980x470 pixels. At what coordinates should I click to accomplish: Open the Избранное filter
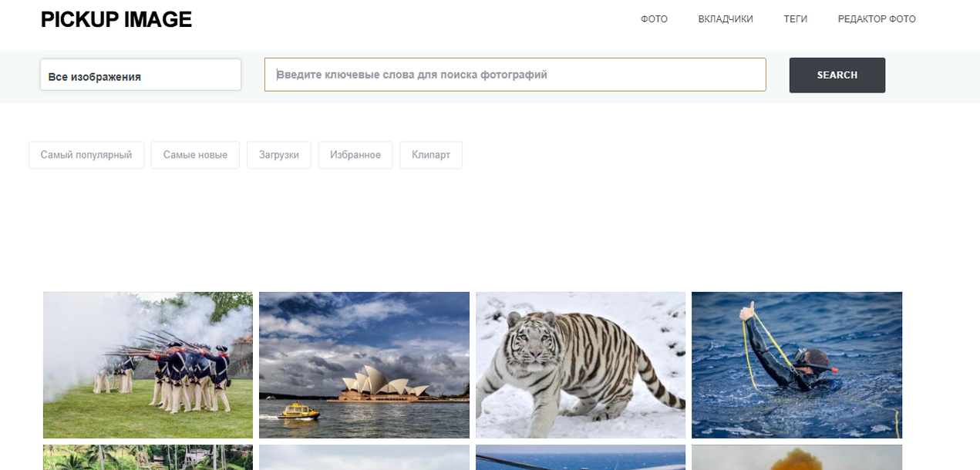tap(355, 155)
